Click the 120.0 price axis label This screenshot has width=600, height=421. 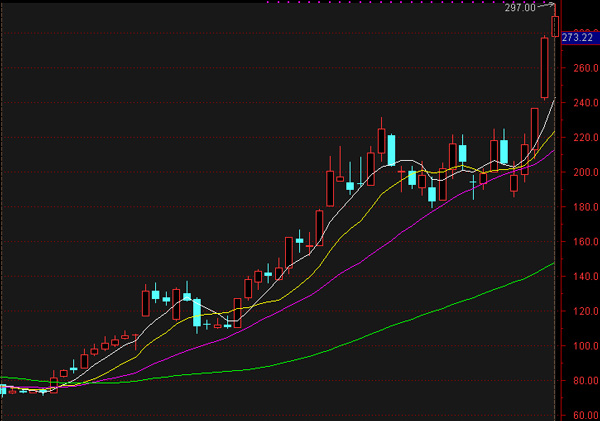(x=586, y=311)
